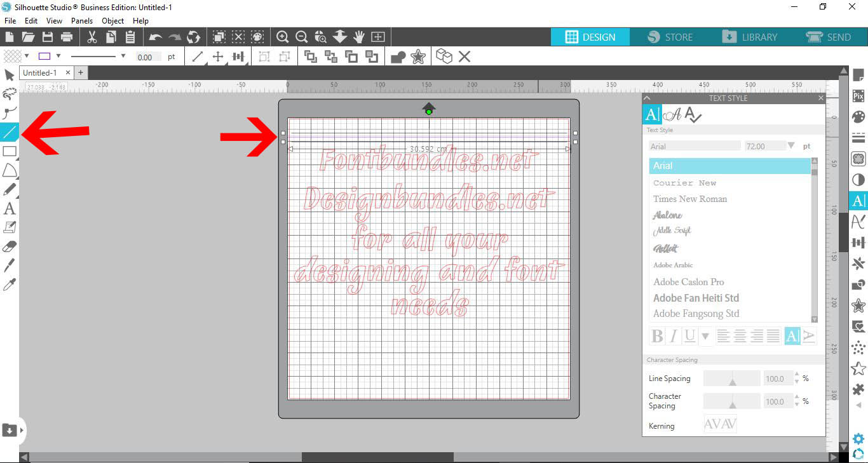Expand the library flyout at bottom left

pos(22,430)
